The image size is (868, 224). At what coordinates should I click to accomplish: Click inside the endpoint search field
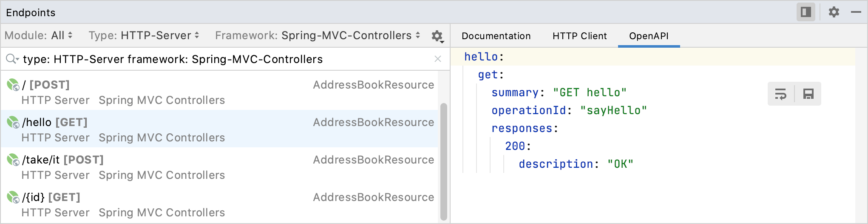(x=213, y=59)
